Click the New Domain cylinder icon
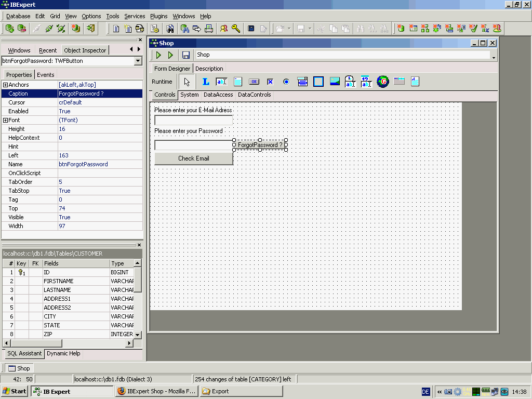 401,29
